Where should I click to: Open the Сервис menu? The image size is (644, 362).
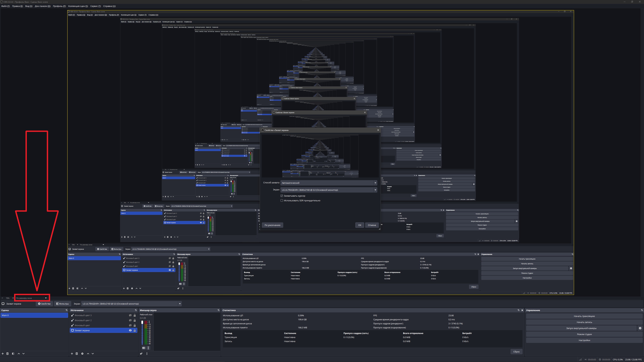[x=95, y=6]
